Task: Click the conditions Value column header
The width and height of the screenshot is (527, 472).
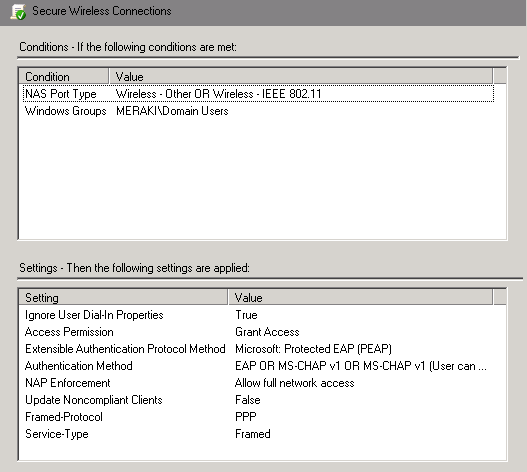Action: [x=301, y=77]
